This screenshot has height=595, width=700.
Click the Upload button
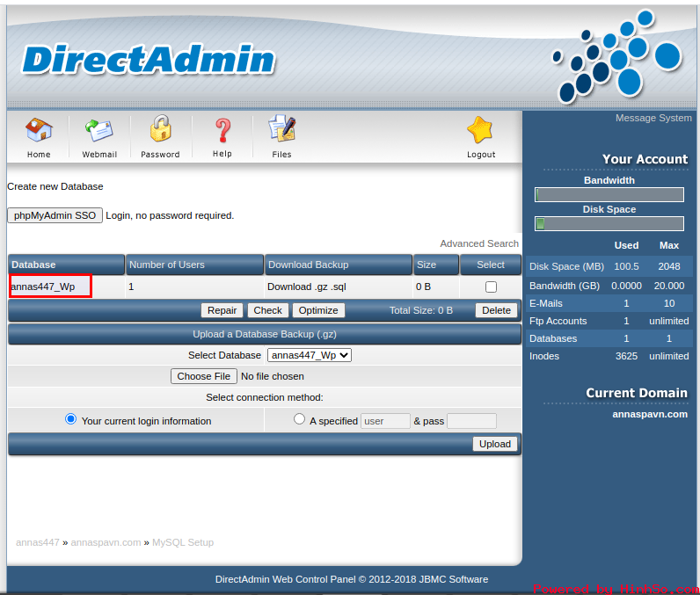tap(494, 444)
